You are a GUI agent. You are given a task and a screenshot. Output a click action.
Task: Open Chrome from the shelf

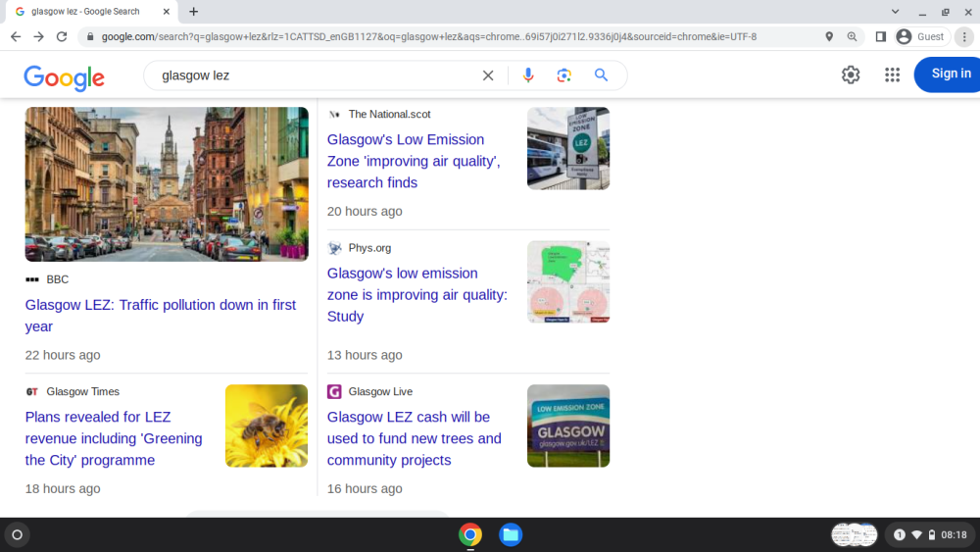[x=470, y=535]
